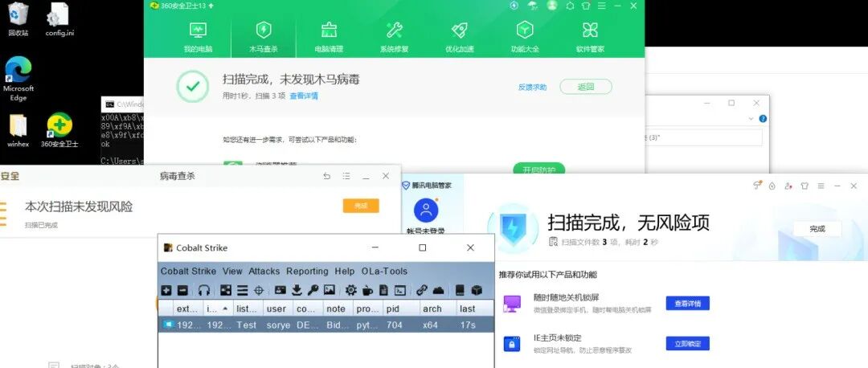Click search field in background explorer window
The image size is (868, 368).
704,137
